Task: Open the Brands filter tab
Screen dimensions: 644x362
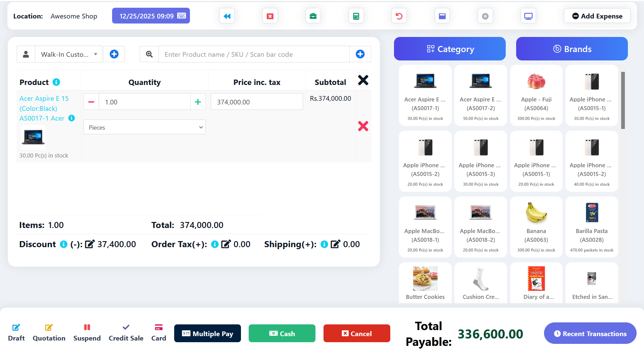Action: (572, 49)
